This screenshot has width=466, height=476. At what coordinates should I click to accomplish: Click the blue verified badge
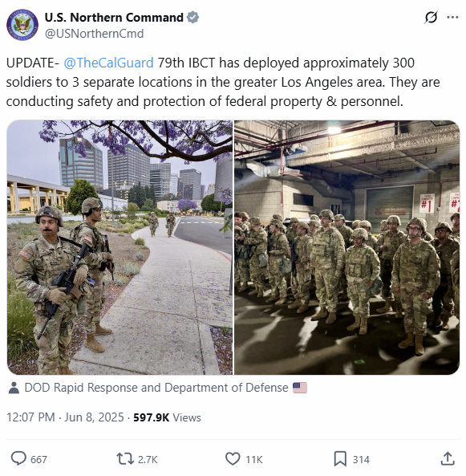[192, 18]
